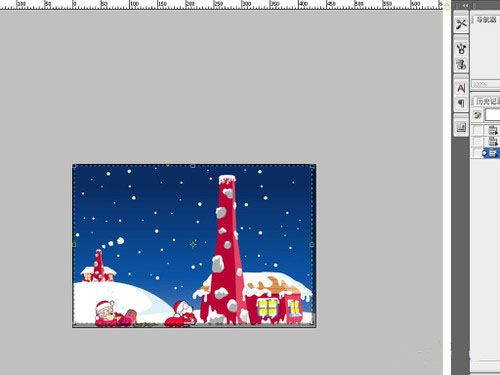
Task: Click the history brush source icon beside snapshot
Action: click(477, 115)
